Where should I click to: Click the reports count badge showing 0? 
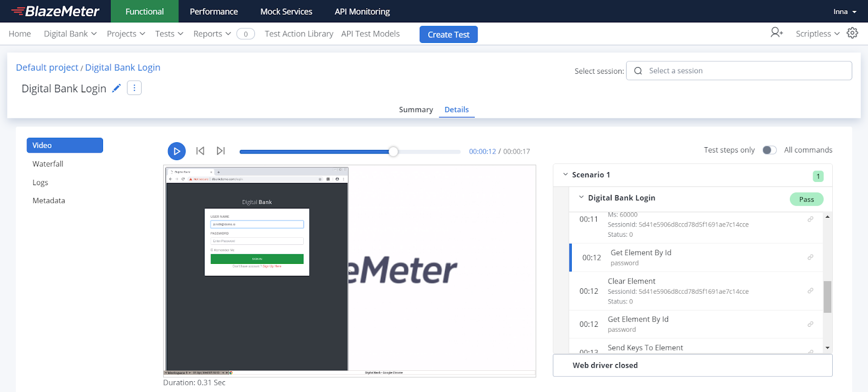[x=246, y=34]
